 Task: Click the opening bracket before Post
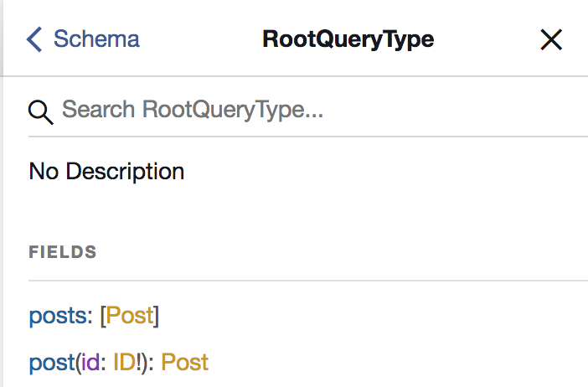[x=102, y=317]
